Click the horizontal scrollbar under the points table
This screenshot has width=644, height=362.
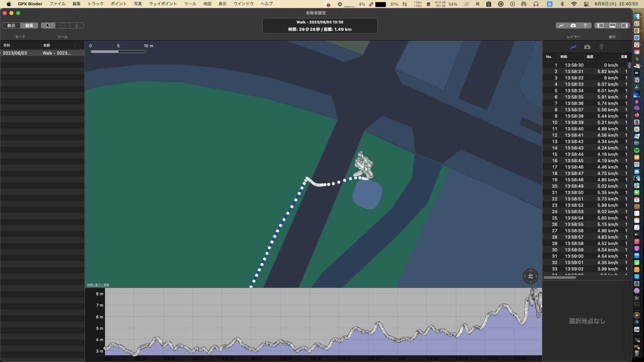560,278
